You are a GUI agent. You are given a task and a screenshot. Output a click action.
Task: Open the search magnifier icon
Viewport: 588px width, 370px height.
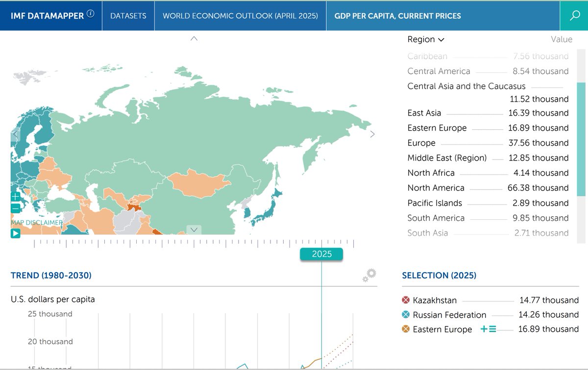[x=574, y=15]
